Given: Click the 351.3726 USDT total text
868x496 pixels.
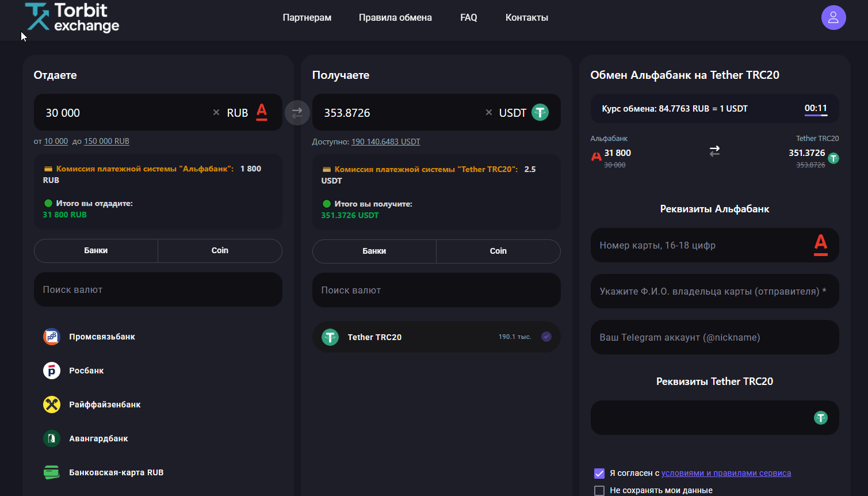Looking at the screenshot, I should pyautogui.click(x=350, y=215).
